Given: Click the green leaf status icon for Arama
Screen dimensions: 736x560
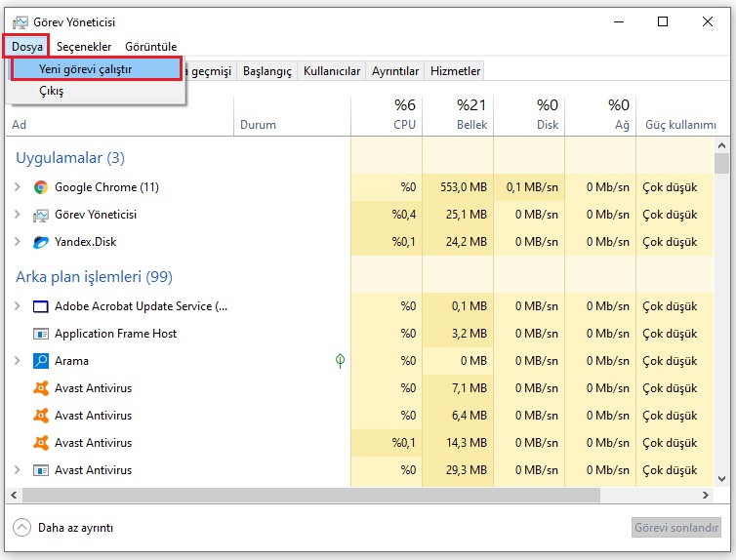Looking at the screenshot, I should 340,361.
